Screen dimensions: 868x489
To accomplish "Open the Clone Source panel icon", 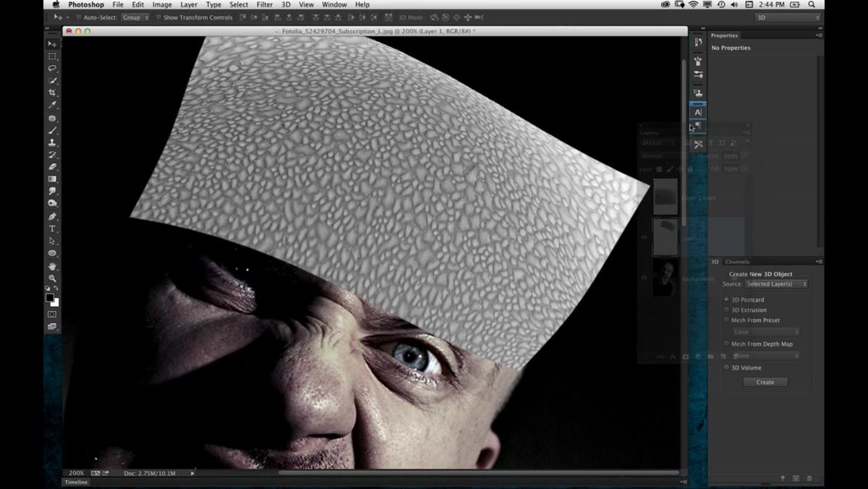I will (698, 93).
